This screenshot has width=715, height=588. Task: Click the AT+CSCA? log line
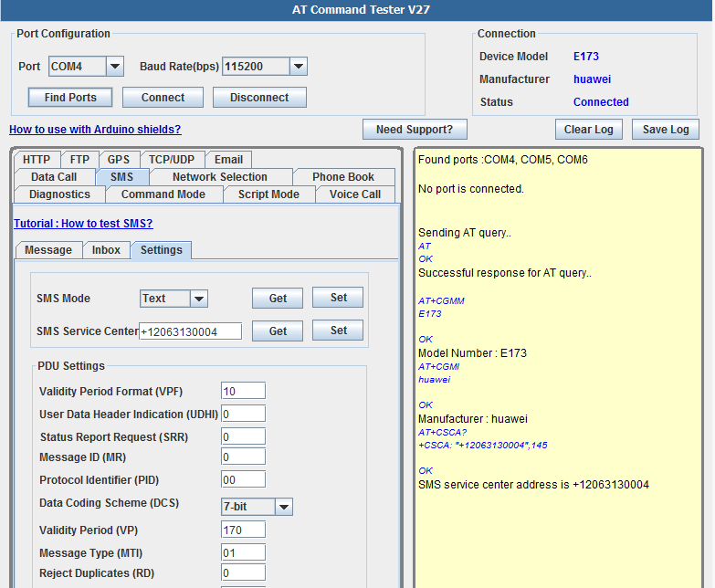443,432
